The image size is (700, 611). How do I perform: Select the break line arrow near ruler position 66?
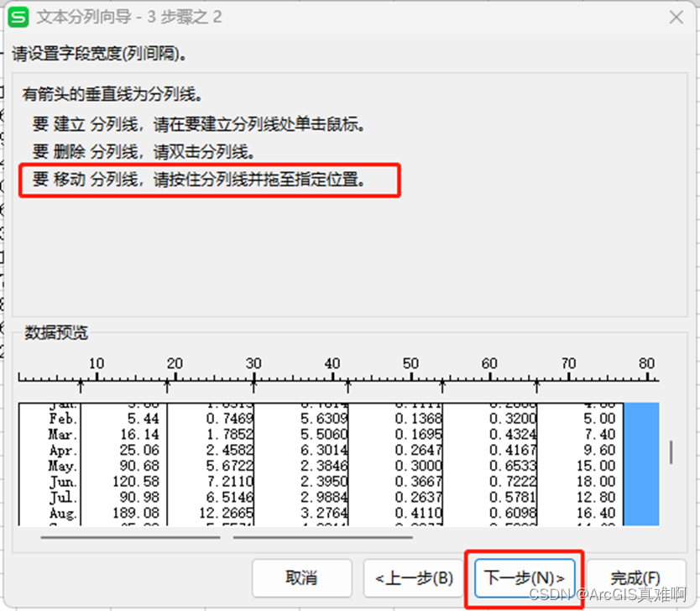[x=536, y=385]
